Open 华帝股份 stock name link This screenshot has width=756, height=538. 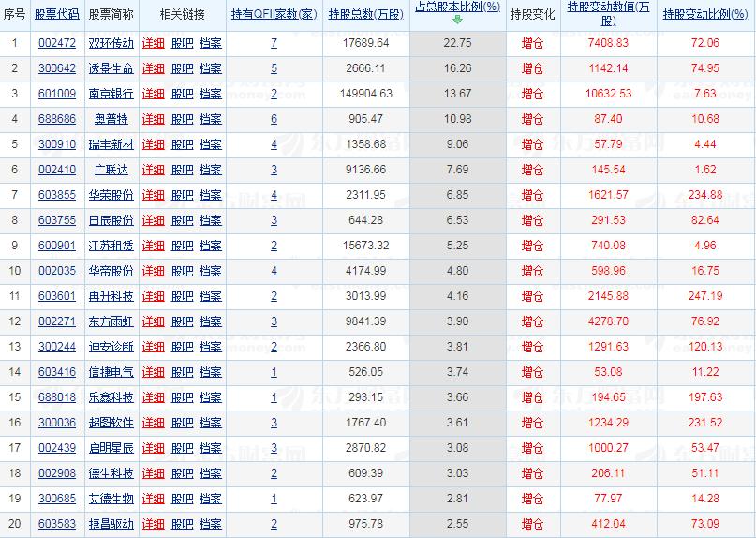(111, 271)
